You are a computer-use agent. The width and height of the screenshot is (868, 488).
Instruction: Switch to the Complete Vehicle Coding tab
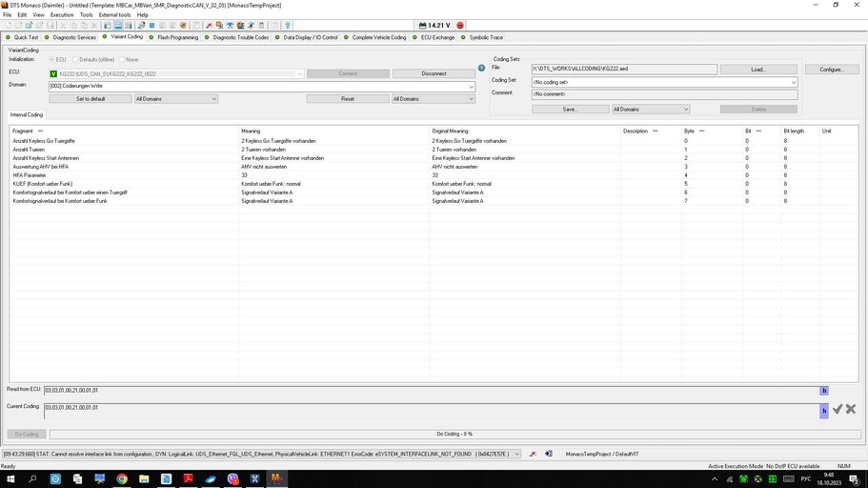375,38
